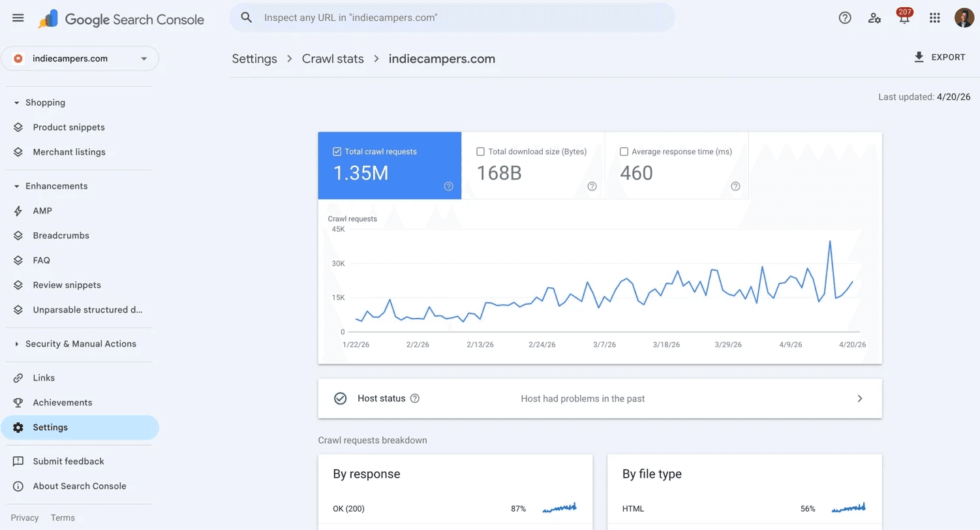The height and width of the screenshot is (530, 980).
Task: Show help for Average response time
Action: coord(735,186)
